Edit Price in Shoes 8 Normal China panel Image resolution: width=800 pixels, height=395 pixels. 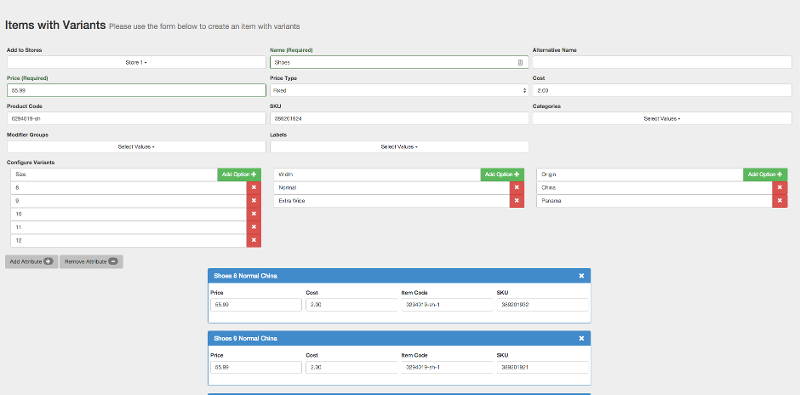click(x=256, y=305)
